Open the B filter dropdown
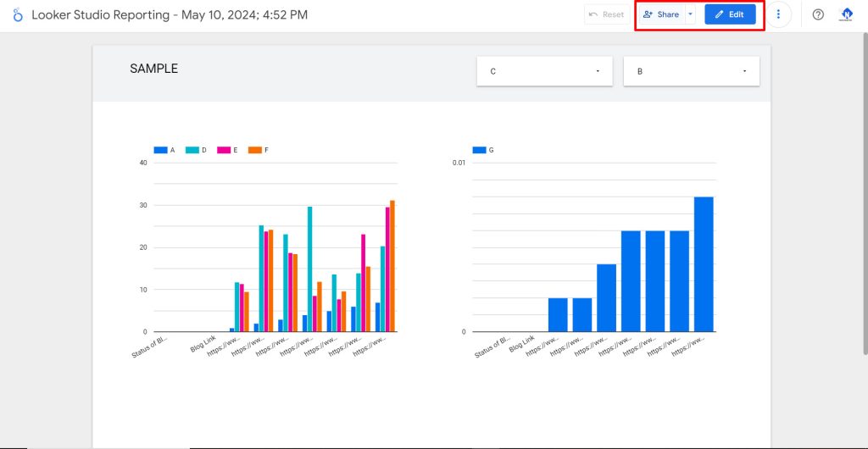868x449 pixels. [691, 71]
